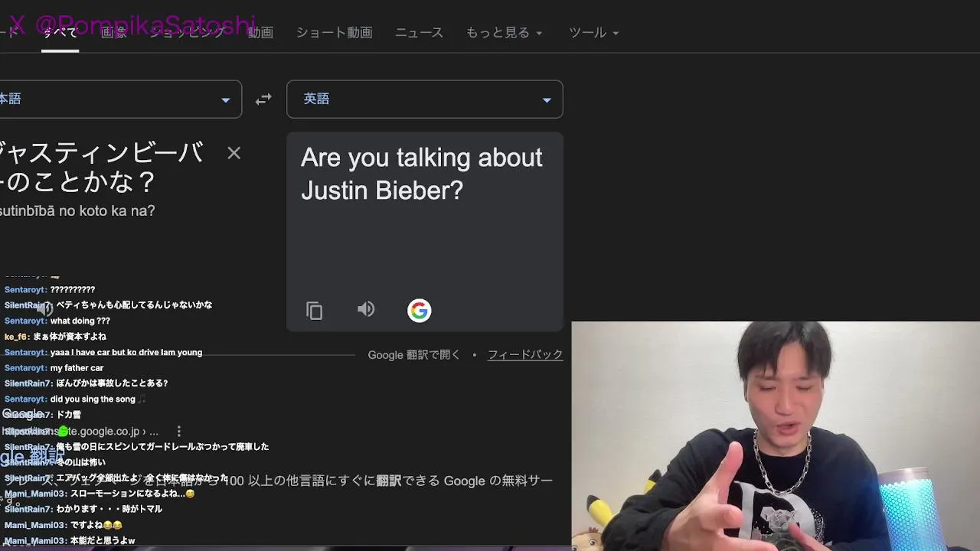Click the Google logo in translation box
This screenshot has width=980, height=551.
(x=419, y=310)
